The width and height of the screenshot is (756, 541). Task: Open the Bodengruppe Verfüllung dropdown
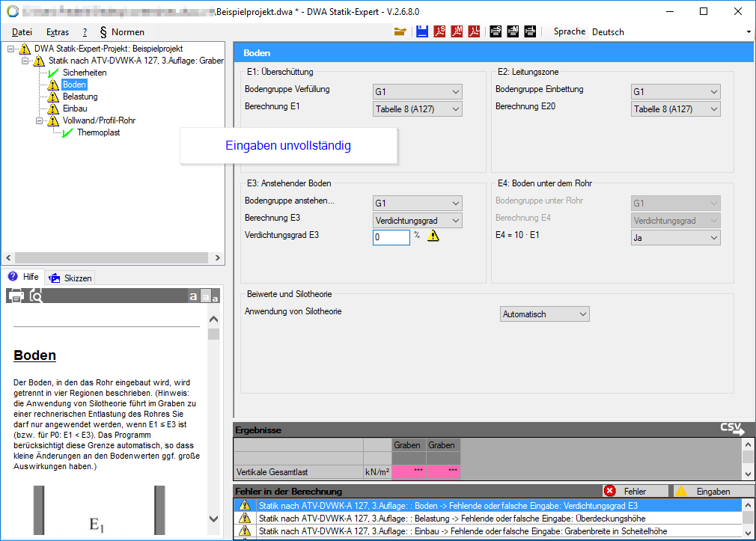pyautogui.click(x=418, y=92)
